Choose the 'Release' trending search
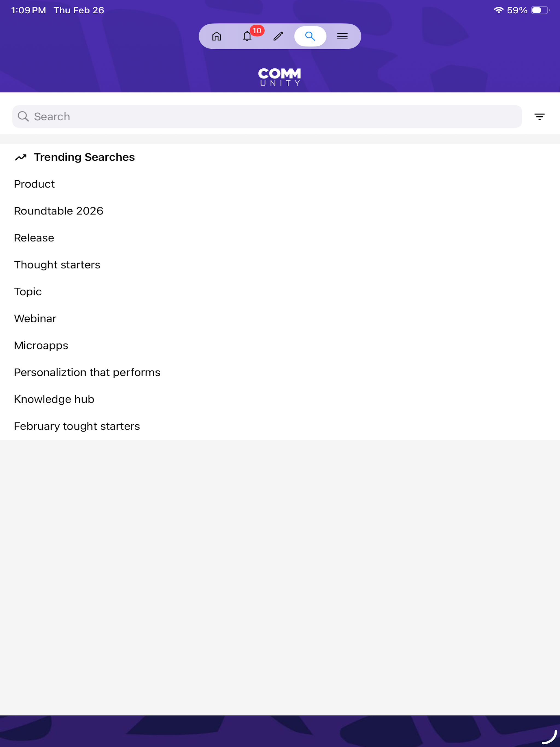Viewport: 560px width, 747px height. click(x=34, y=238)
